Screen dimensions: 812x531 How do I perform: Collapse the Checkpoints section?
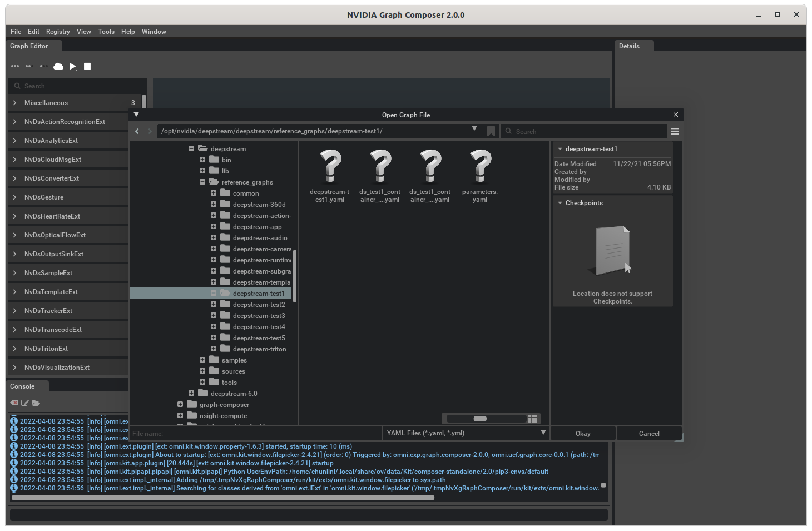pyautogui.click(x=560, y=203)
